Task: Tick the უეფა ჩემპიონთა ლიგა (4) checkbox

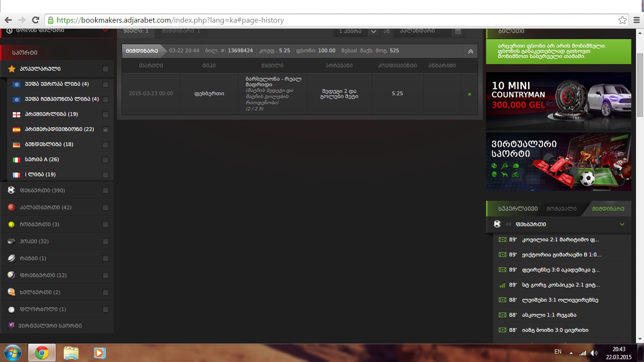Action: [106, 99]
